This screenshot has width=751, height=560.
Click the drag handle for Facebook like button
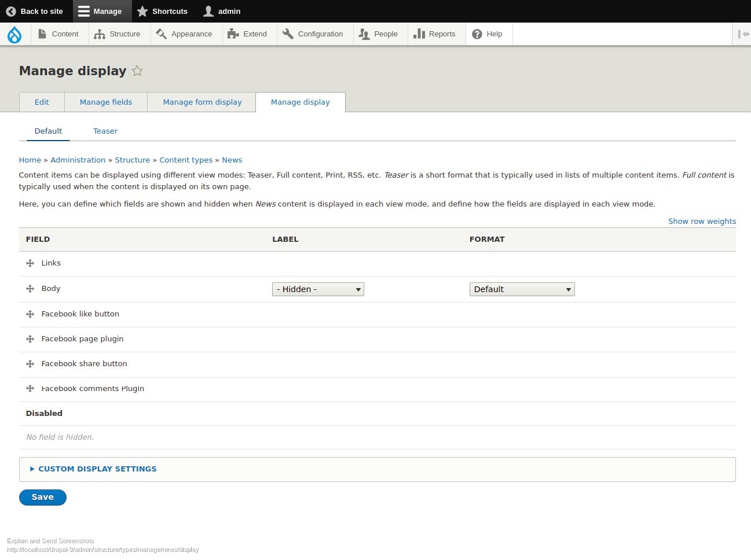[x=30, y=314]
